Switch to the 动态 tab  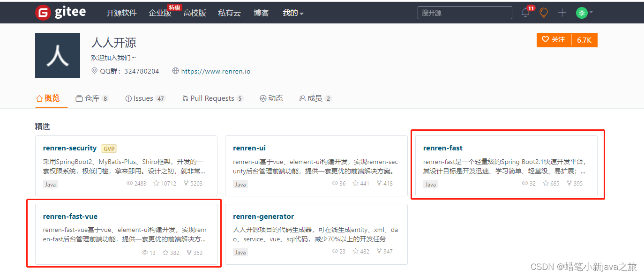point(271,98)
